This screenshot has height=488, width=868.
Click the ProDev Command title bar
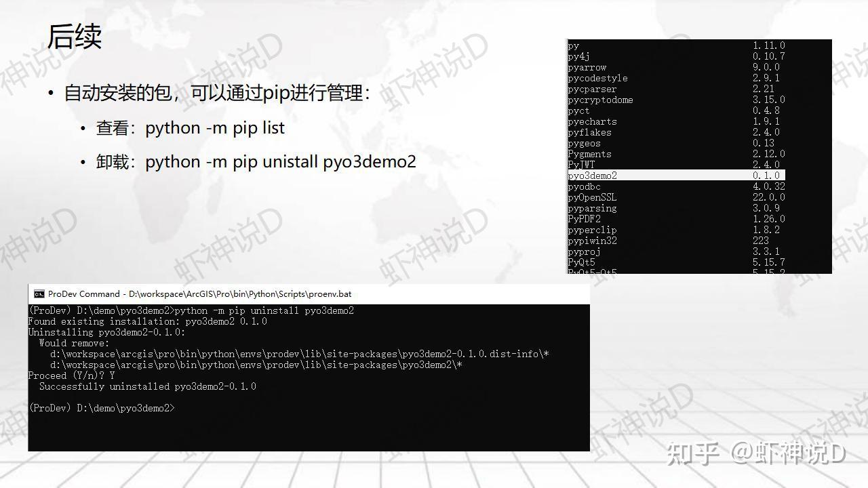tap(309, 294)
